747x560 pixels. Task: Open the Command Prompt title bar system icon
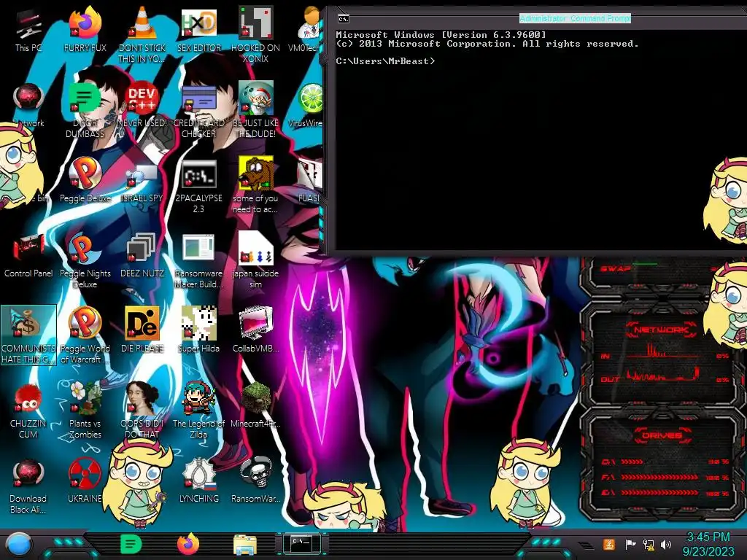click(344, 19)
